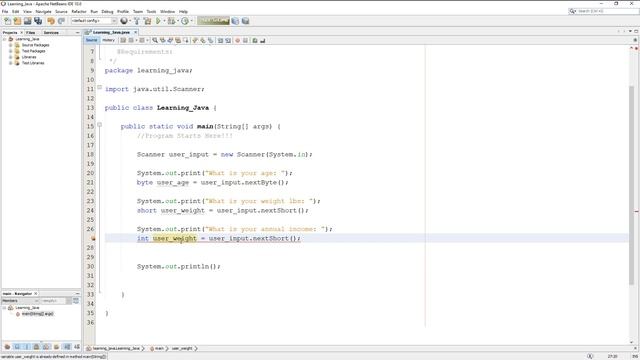The height and width of the screenshot is (360, 640).
Task: Click the Search field at the top right
Action: click(604, 11)
